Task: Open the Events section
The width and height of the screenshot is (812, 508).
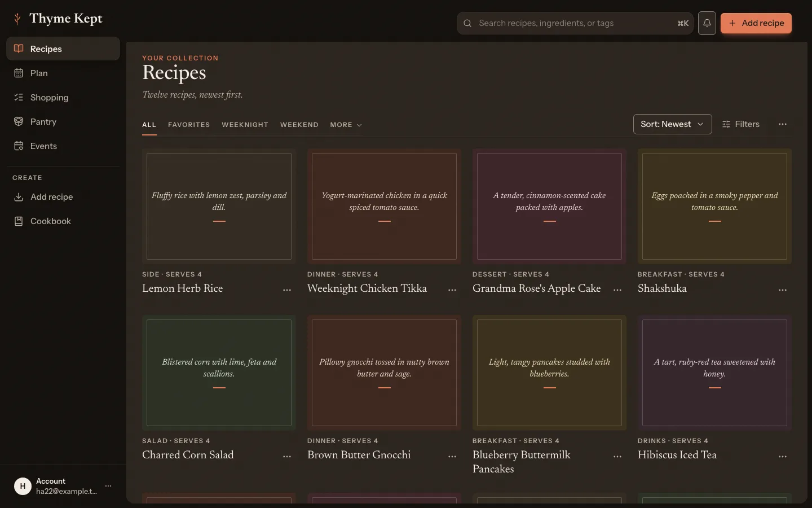Action: tap(63, 146)
